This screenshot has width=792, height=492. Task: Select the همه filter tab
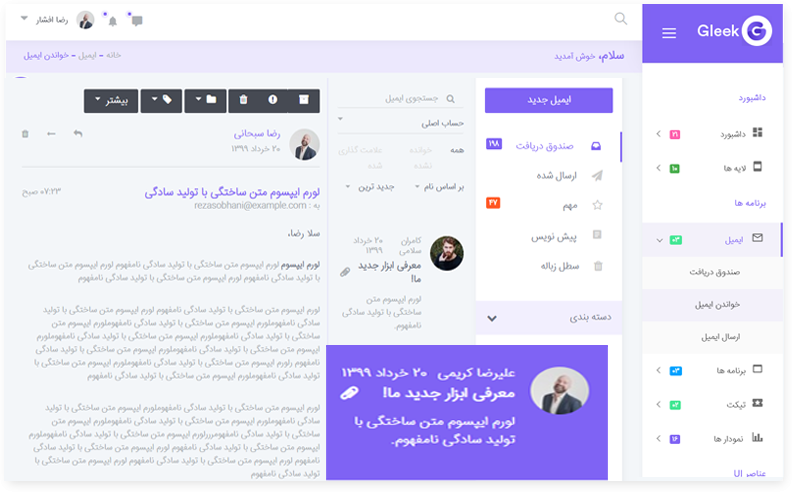tap(457, 149)
